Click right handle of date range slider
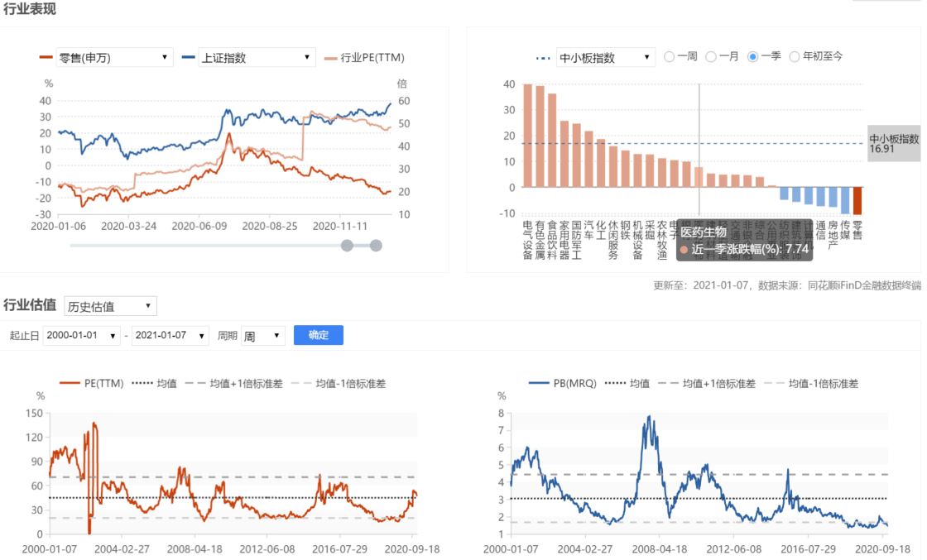Screen dimensions: 927x560 [x=376, y=245]
